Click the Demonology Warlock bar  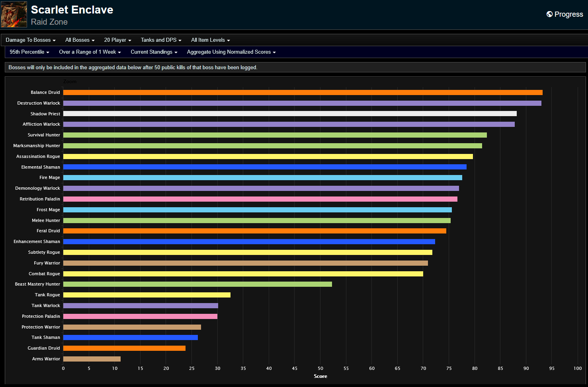(261, 188)
